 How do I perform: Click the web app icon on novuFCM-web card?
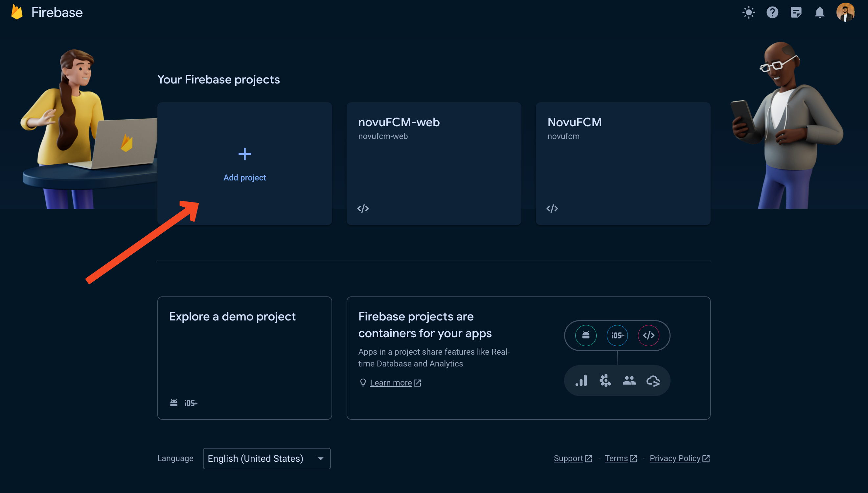[x=363, y=209]
